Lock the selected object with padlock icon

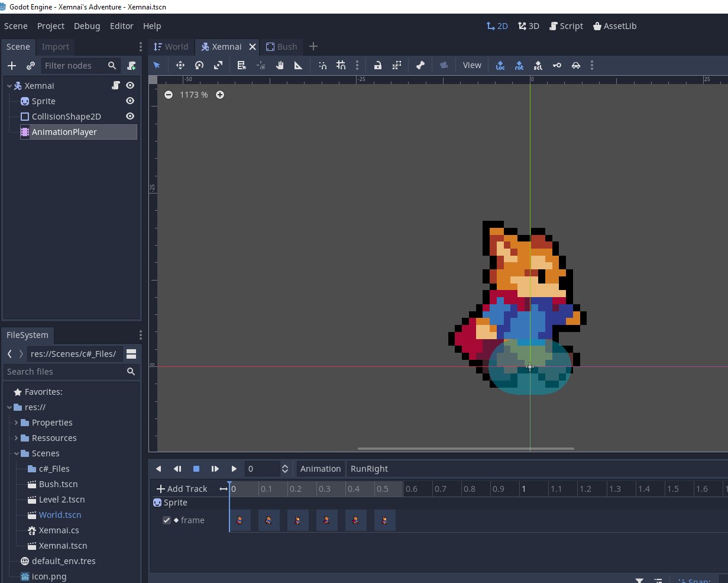[377, 66]
